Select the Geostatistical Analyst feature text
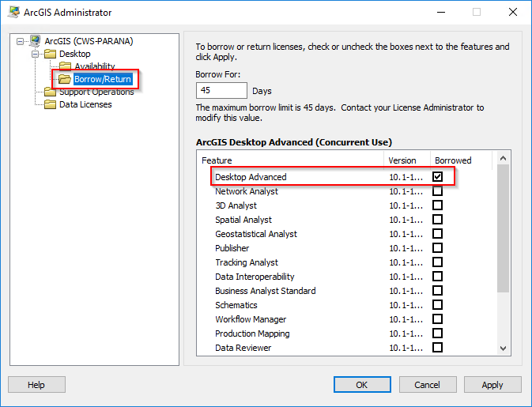The width and height of the screenshot is (532, 407). pyautogui.click(x=256, y=234)
